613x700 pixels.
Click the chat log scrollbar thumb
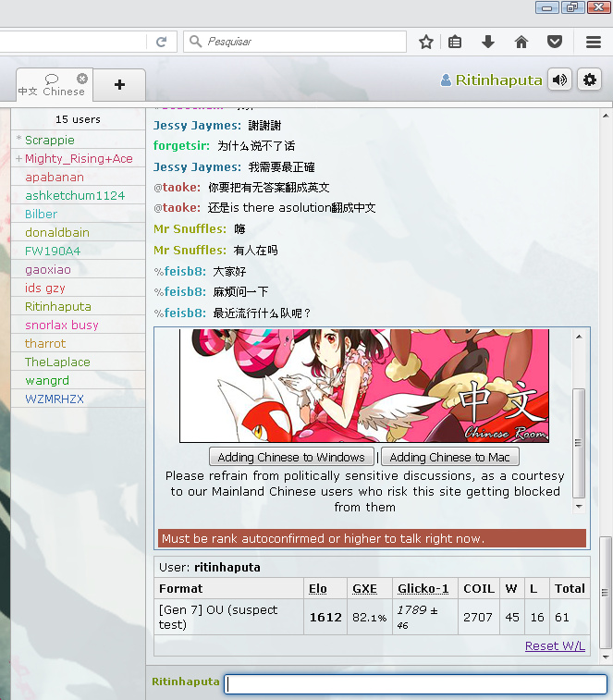[x=606, y=593]
